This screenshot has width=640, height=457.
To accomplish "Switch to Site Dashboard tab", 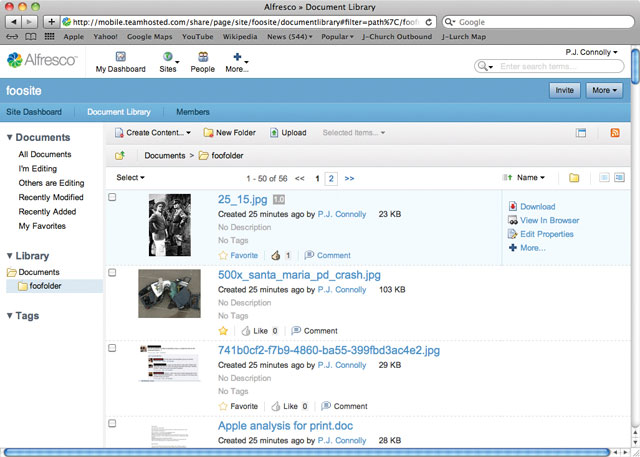I will click(34, 112).
